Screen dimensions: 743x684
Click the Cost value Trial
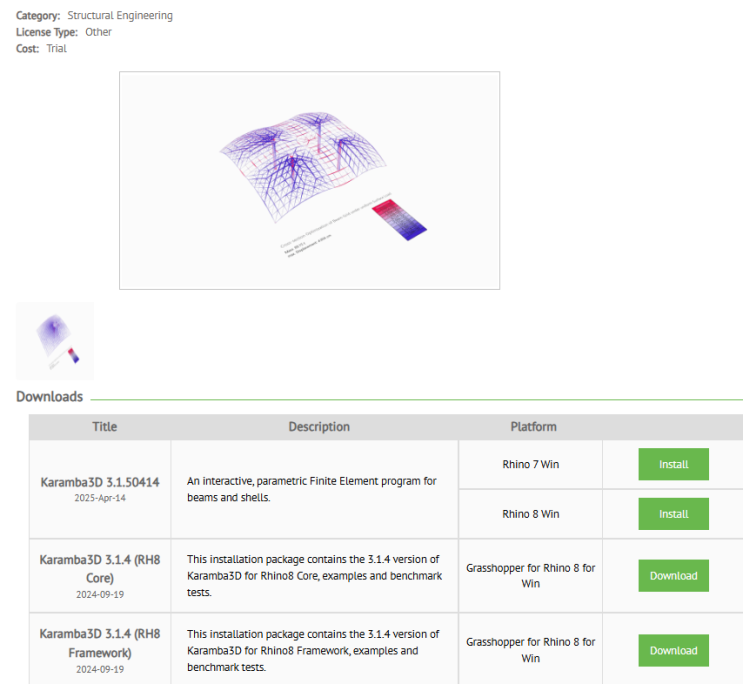click(56, 48)
